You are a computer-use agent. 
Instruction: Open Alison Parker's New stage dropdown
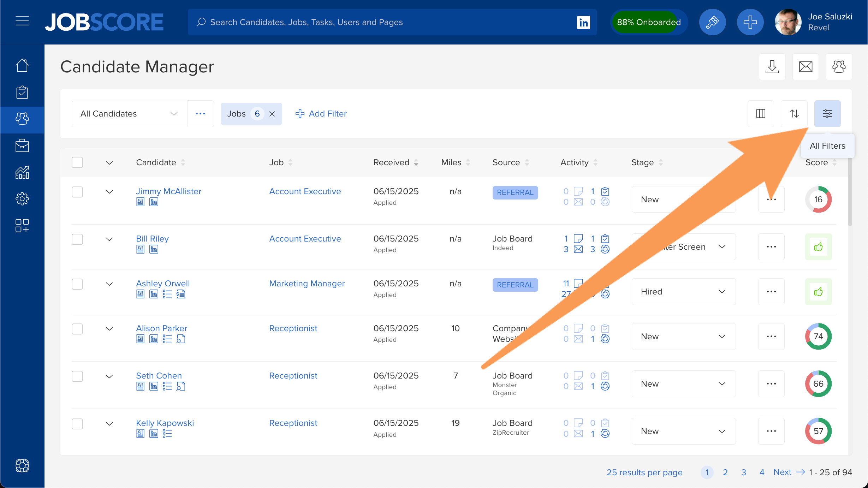coord(683,337)
